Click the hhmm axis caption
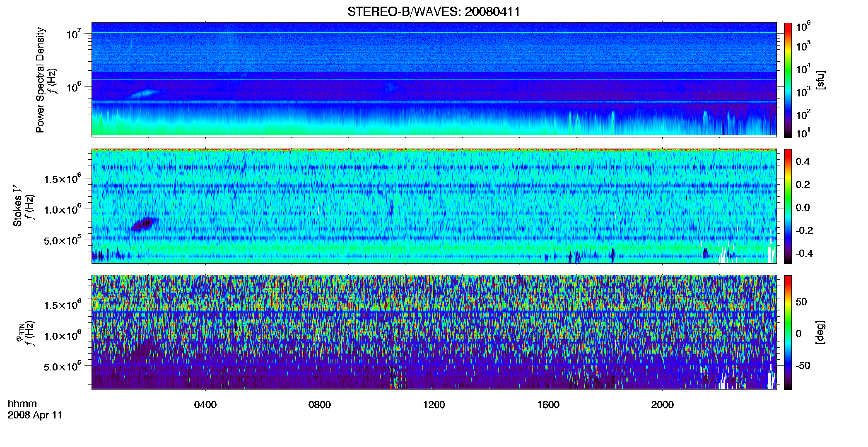The width and height of the screenshot is (868, 447). pyautogui.click(x=22, y=404)
